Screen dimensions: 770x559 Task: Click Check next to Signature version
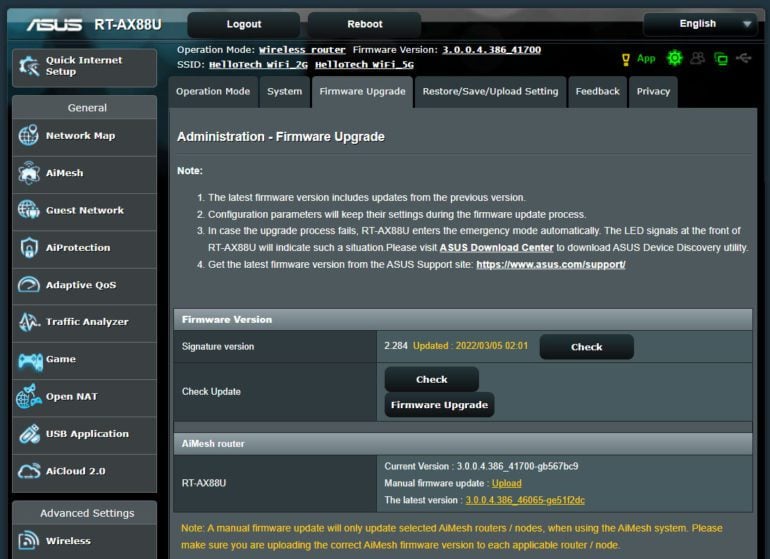586,347
